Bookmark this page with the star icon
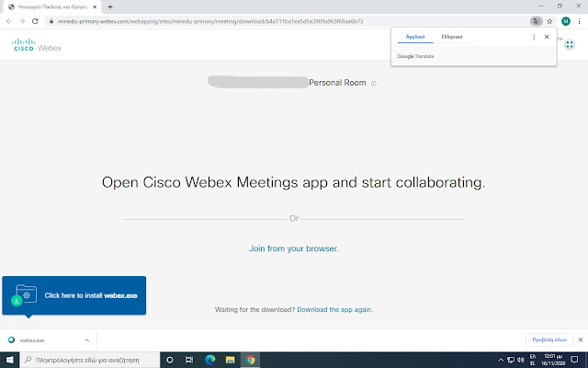This screenshot has height=368, width=588. click(549, 21)
